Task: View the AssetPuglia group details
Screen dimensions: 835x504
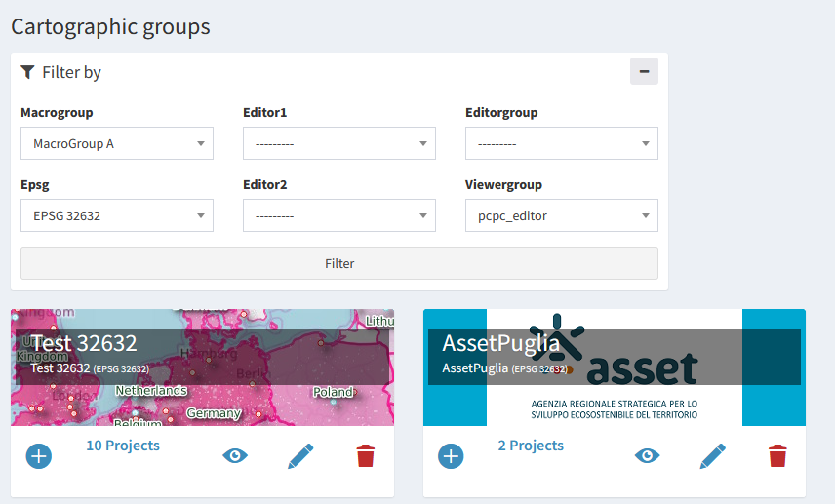Action: point(647,455)
